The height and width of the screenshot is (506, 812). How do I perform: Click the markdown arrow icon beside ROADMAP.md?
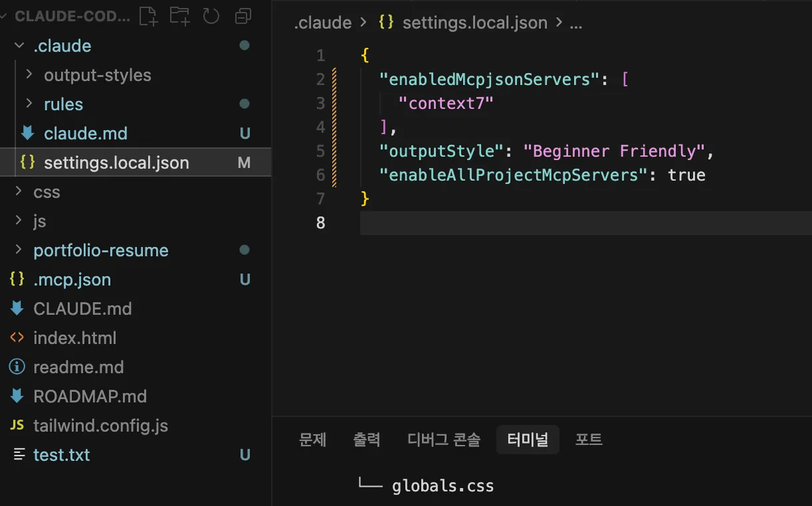click(x=17, y=396)
